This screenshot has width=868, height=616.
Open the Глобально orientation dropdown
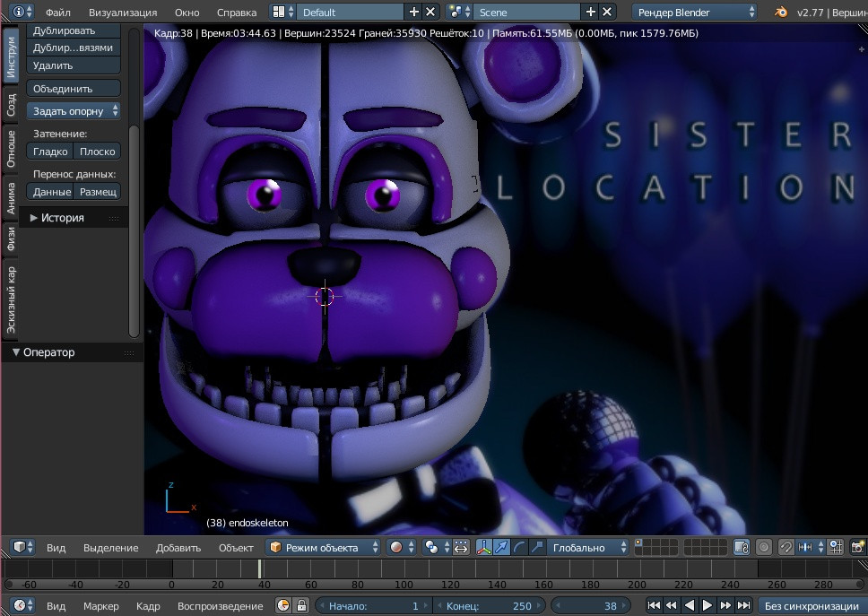[588, 547]
